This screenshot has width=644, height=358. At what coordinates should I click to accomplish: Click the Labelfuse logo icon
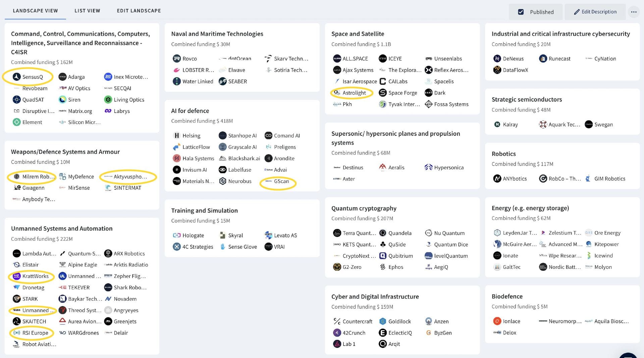[222, 170]
